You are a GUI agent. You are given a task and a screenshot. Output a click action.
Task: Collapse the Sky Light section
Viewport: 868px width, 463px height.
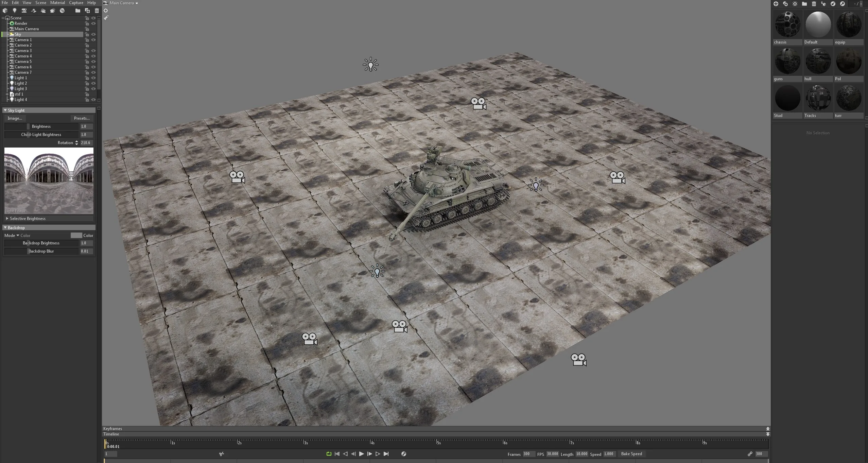pyautogui.click(x=5, y=110)
